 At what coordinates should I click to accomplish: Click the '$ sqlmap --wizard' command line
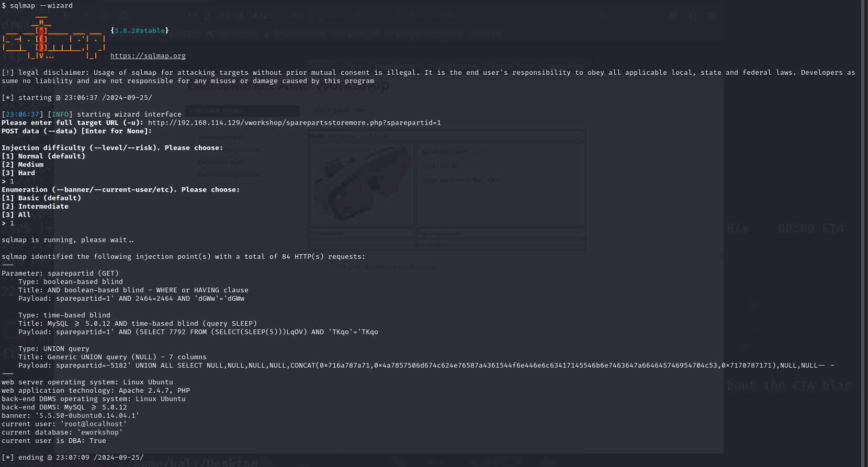pos(37,5)
